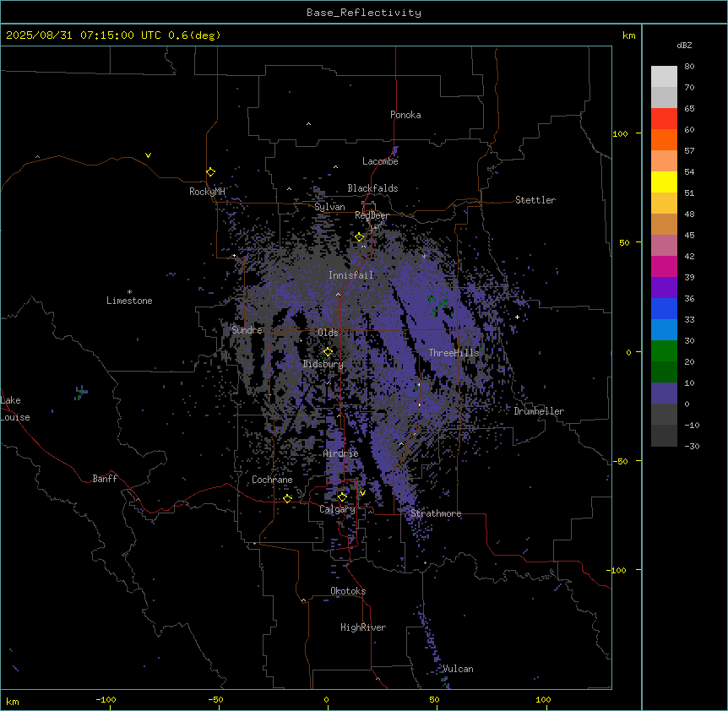728x711 pixels.
Task: Select the Lacombe city label
Action: pyautogui.click(x=380, y=161)
